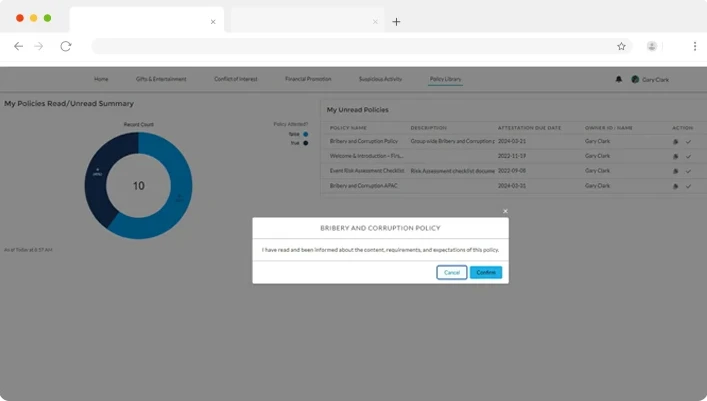Confirm the Bribery and Corruption Policy attestation

[486, 272]
